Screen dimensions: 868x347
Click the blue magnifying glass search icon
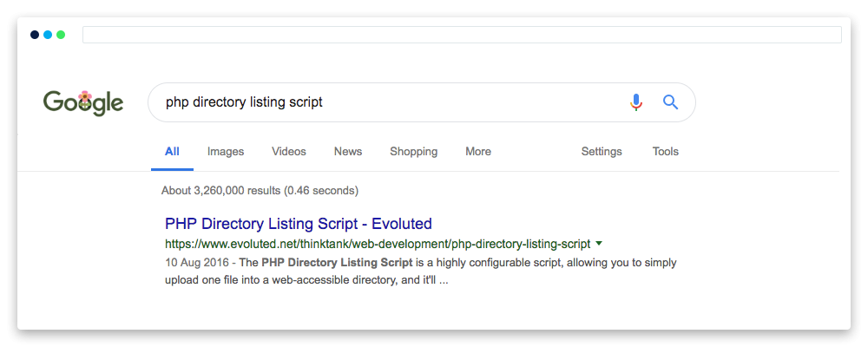(670, 102)
